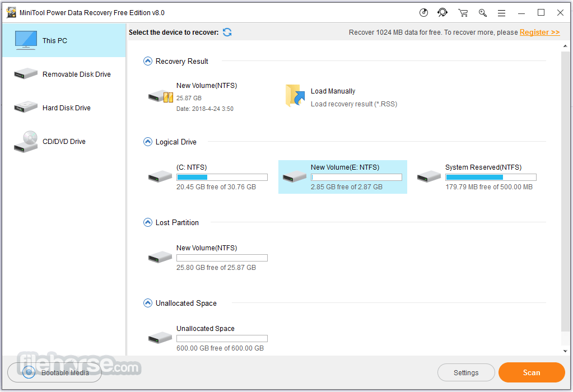Collapse the Lost Partition section
This screenshot has width=573, height=392.
pos(148,222)
